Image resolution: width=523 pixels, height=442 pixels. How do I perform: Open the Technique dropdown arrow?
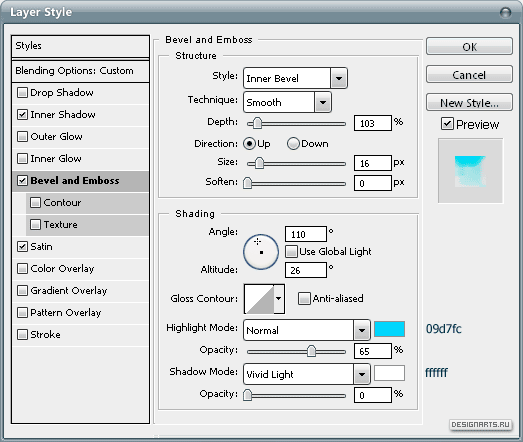[x=323, y=102]
